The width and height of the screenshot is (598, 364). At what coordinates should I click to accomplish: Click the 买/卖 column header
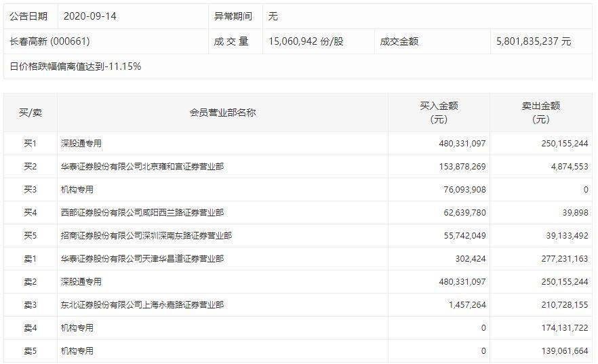(x=31, y=113)
